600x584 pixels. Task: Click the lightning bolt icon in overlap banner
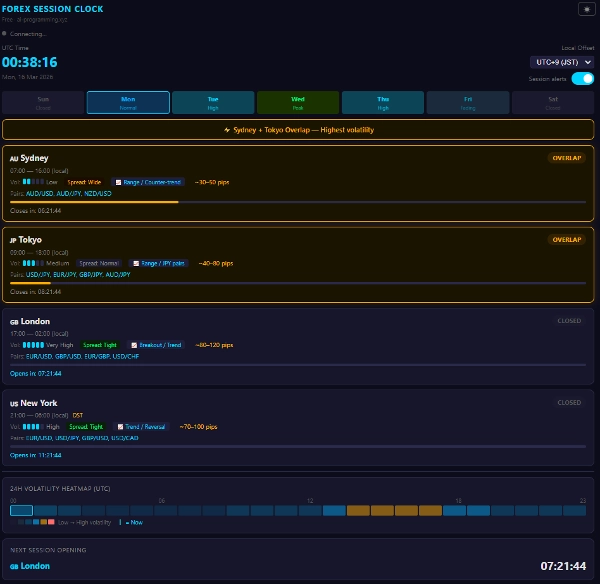pos(227,130)
